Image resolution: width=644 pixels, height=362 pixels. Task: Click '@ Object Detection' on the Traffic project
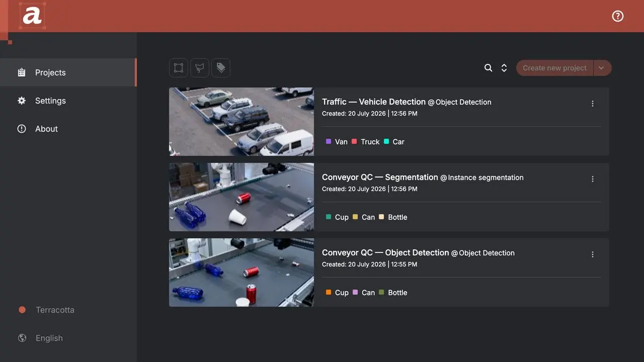[459, 102]
